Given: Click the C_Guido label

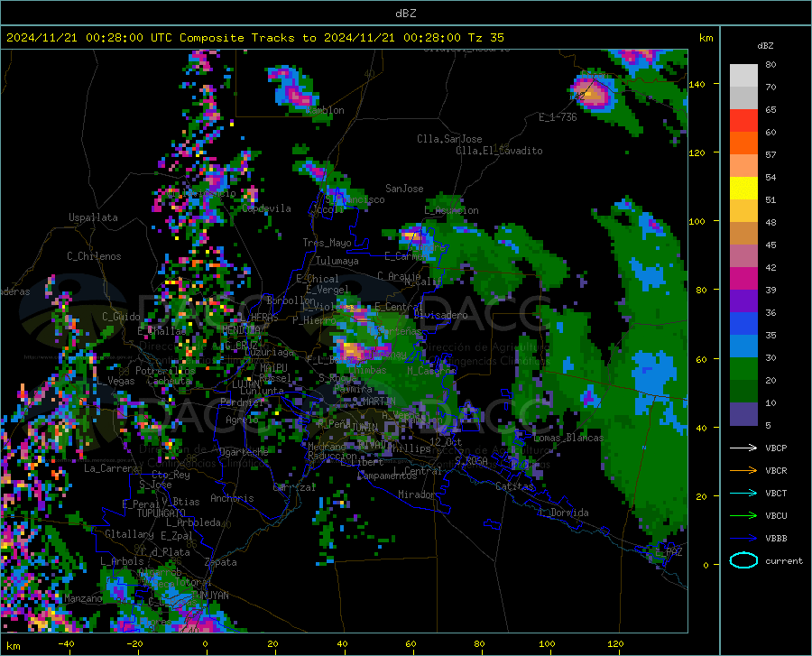Looking at the screenshot, I should [x=121, y=317].
